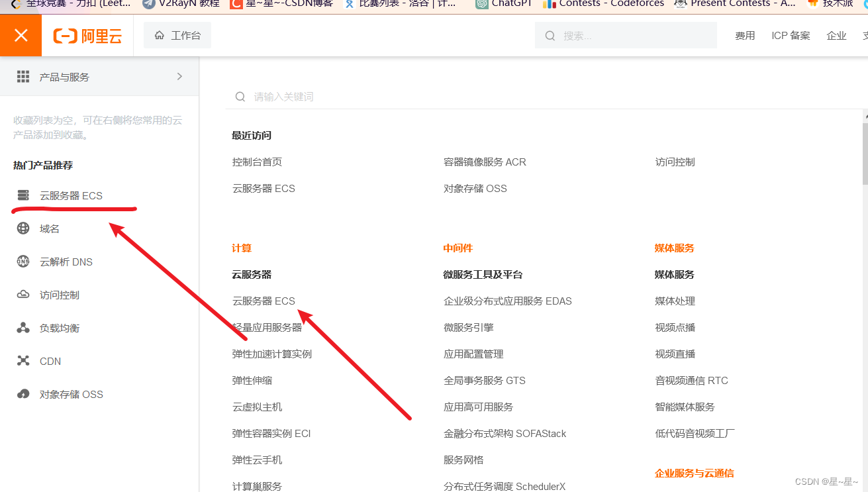Open 访问控制 under 最近访问
The width and height of the screenshot is (868, 492).
[675, 162]
